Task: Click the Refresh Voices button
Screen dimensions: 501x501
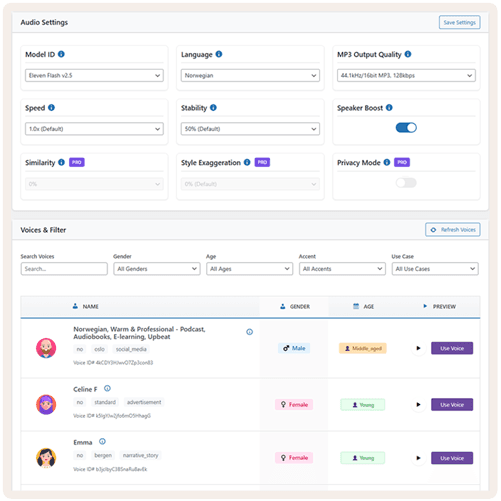Action: point(453,230)
